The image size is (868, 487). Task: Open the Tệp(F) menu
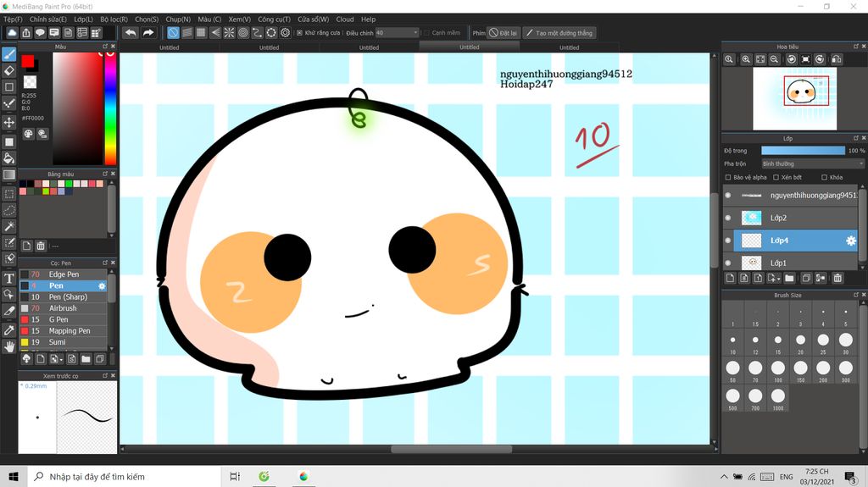13,19
